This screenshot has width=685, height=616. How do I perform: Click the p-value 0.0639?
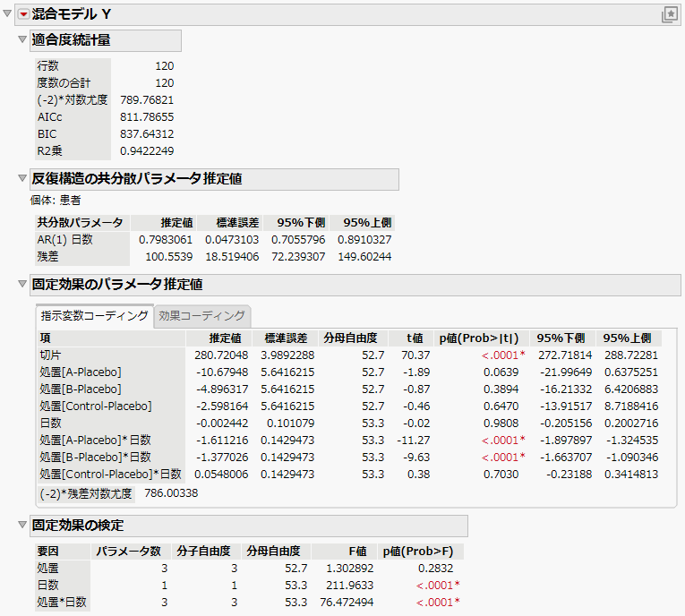[501, 372]
